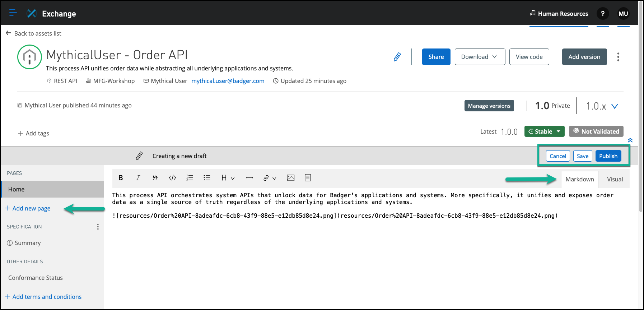This screenshot has height=310, width=644.
Task: Open the Summary specification page
Action: 24,243
